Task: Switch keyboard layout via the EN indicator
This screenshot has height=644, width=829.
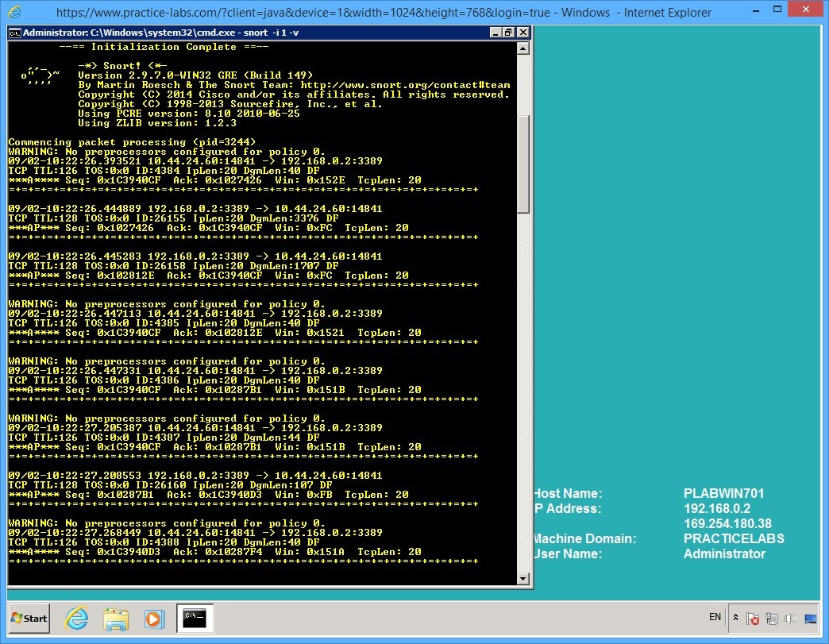Action: pyautogui.click(x=714, y=617)
